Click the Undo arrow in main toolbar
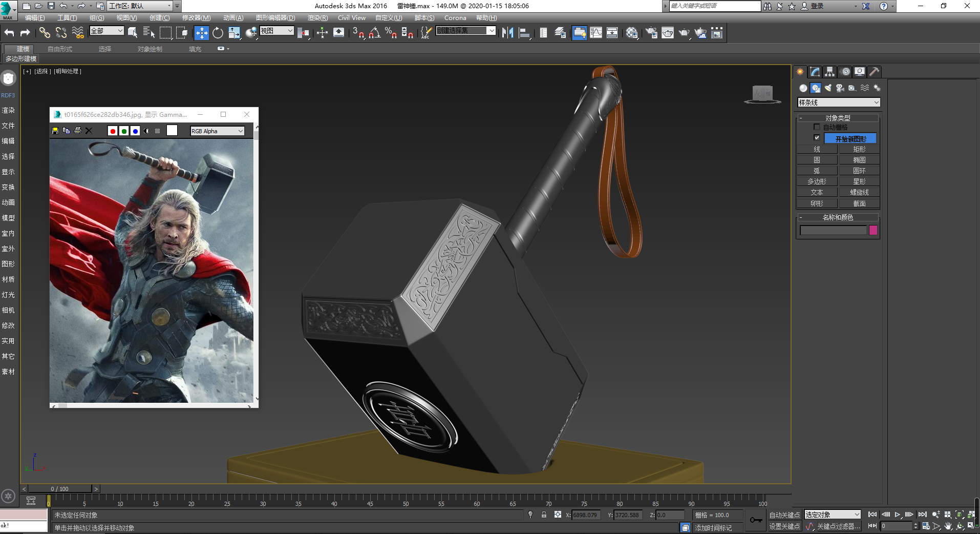Image resolution: width=980 pixels, height=534 pixels. (x=9, y=33)
